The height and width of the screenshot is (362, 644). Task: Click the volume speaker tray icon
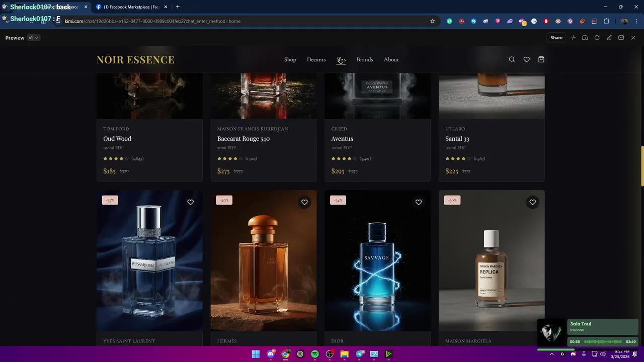click(603, 354)
